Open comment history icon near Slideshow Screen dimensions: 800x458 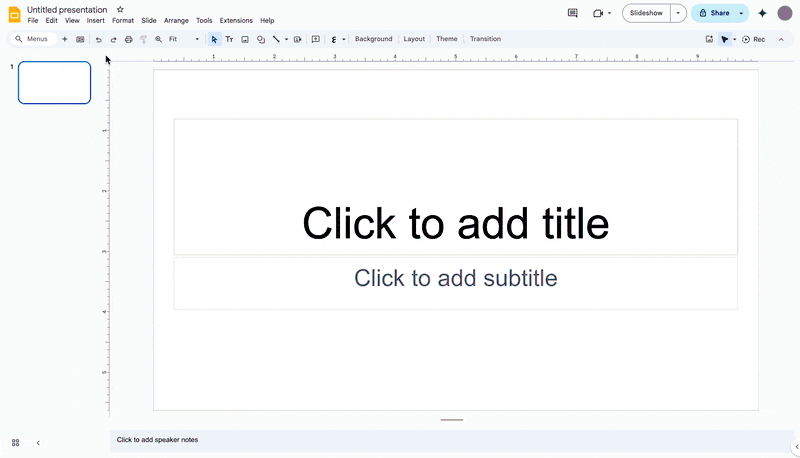point(573,13)
